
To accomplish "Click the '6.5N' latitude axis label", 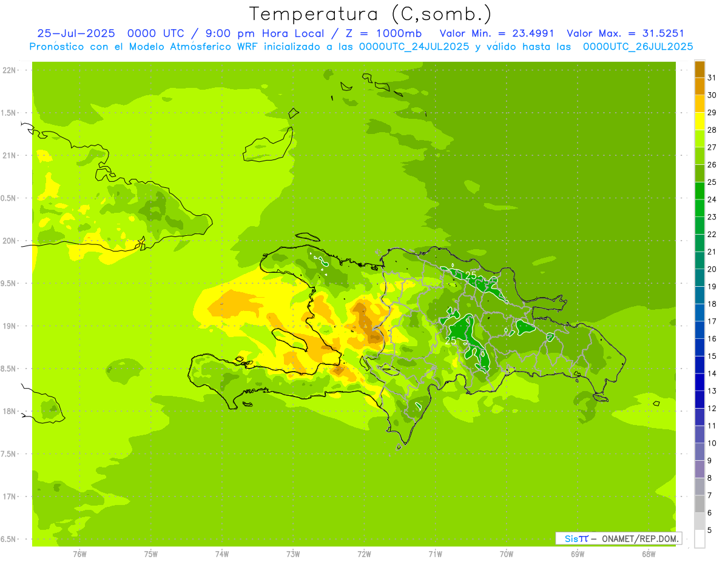I will click(x=8, y=540).
